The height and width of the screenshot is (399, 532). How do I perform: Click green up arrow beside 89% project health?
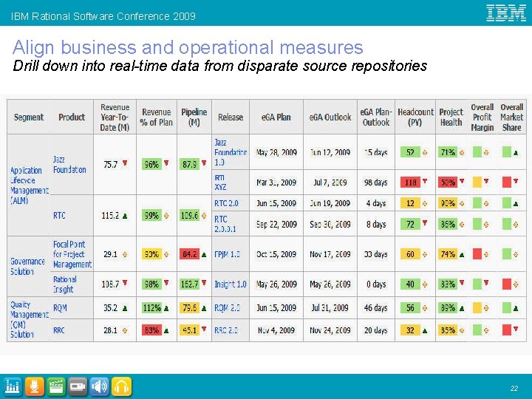click(462, 309)
